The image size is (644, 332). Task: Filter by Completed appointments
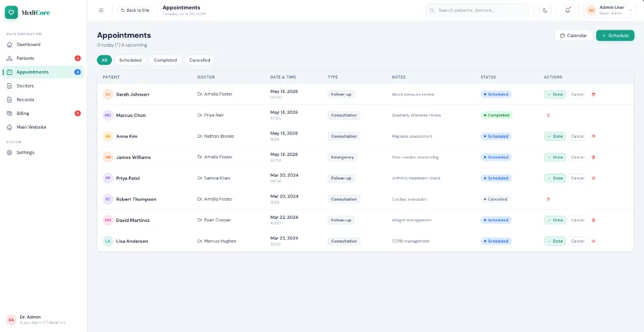pos(165,60)
